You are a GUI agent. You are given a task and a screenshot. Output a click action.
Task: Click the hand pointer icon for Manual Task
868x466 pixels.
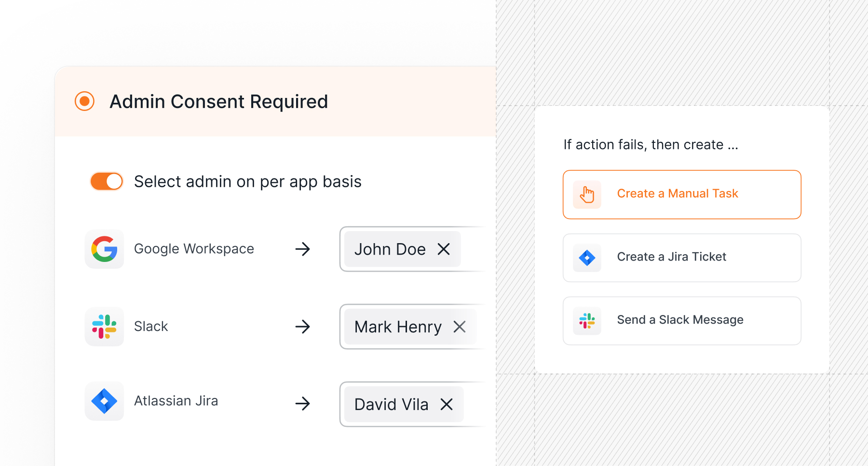coord(587,194)
